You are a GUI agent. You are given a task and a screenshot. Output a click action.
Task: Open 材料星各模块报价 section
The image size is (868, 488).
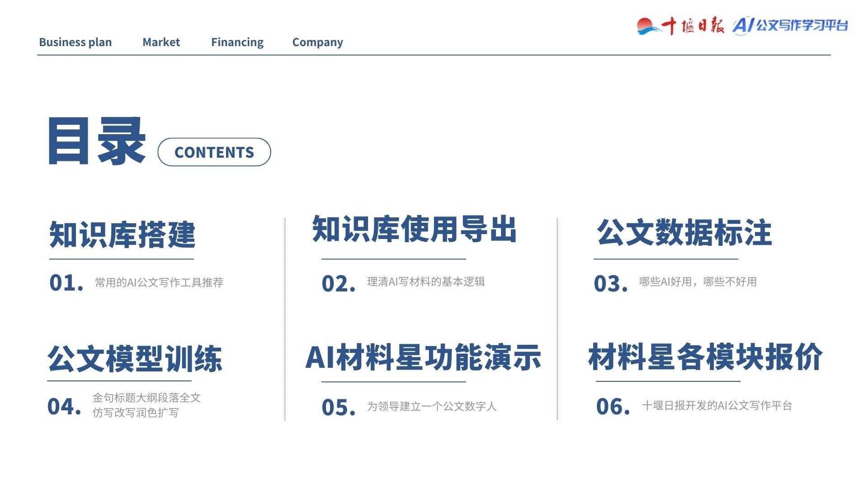click(705, 357)
